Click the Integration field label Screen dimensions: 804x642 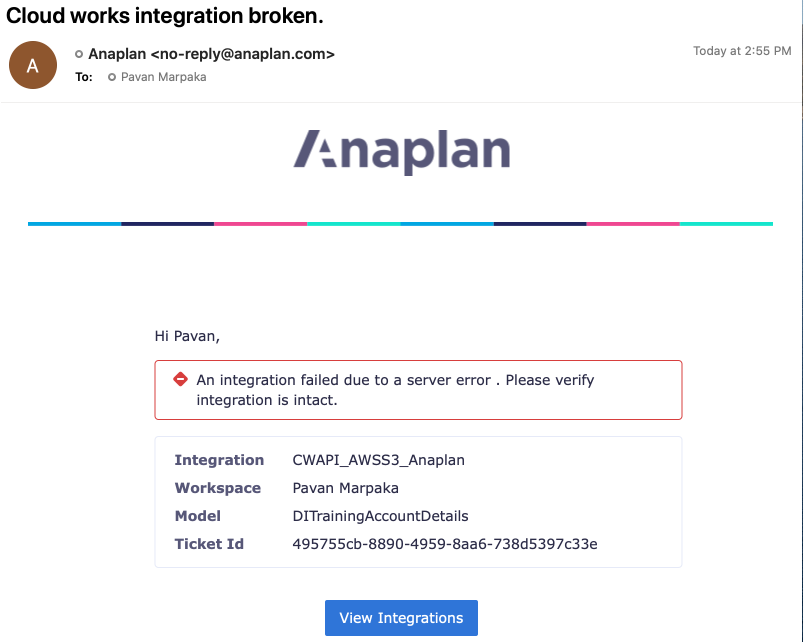[219, 460]
